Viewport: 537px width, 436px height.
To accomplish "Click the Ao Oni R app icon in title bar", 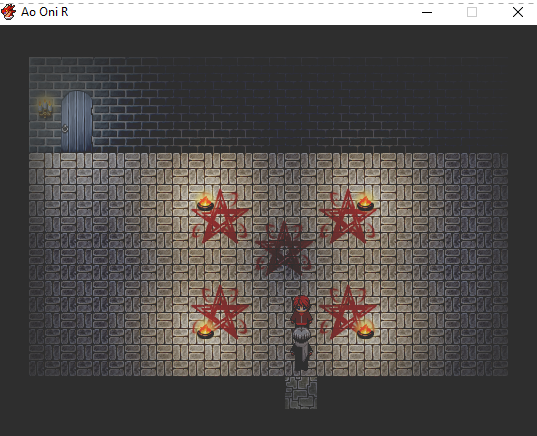I will [x=8, y=12].
